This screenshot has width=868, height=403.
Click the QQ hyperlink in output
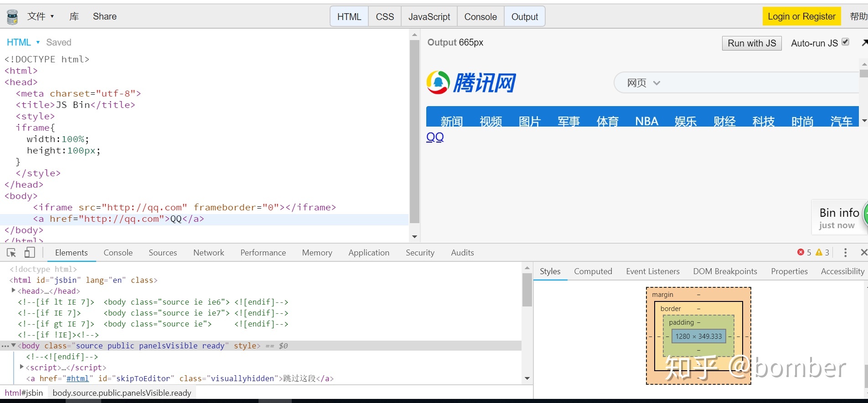pos(435,137)
